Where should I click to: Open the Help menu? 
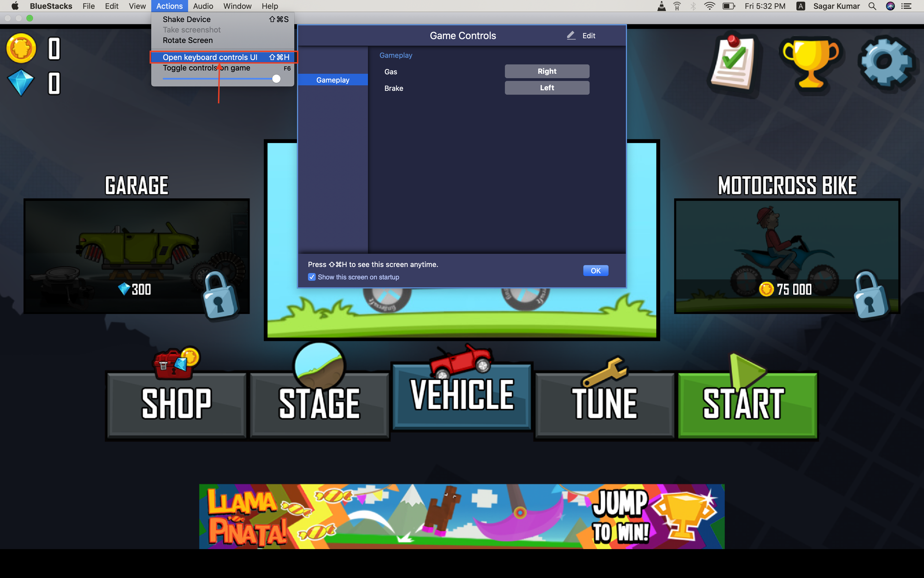click(269, 6)
